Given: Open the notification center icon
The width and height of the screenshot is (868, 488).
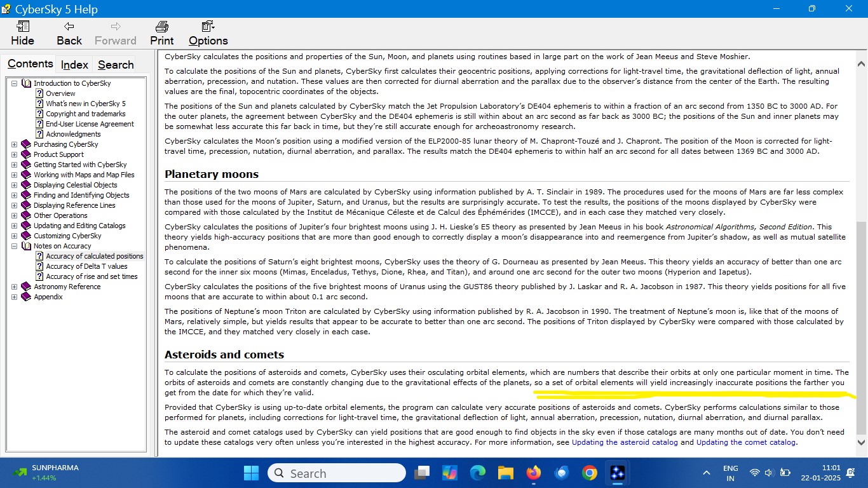Looking at the screenshot, I should pyautogui.click(x=851, y=473).
